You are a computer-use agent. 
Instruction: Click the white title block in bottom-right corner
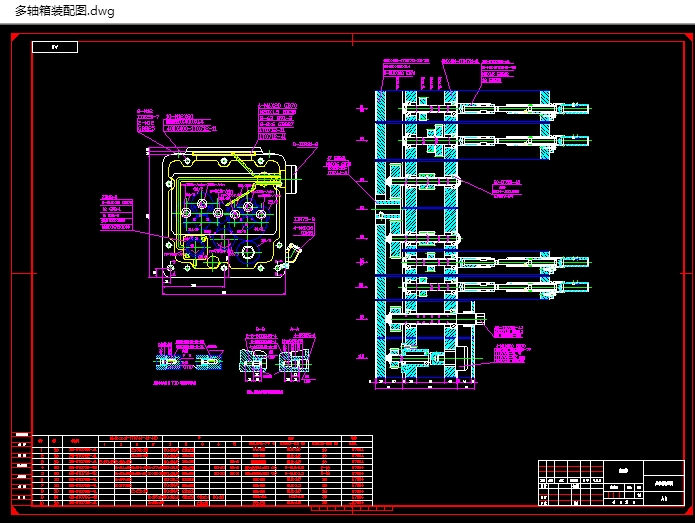(x=610, y=482)
